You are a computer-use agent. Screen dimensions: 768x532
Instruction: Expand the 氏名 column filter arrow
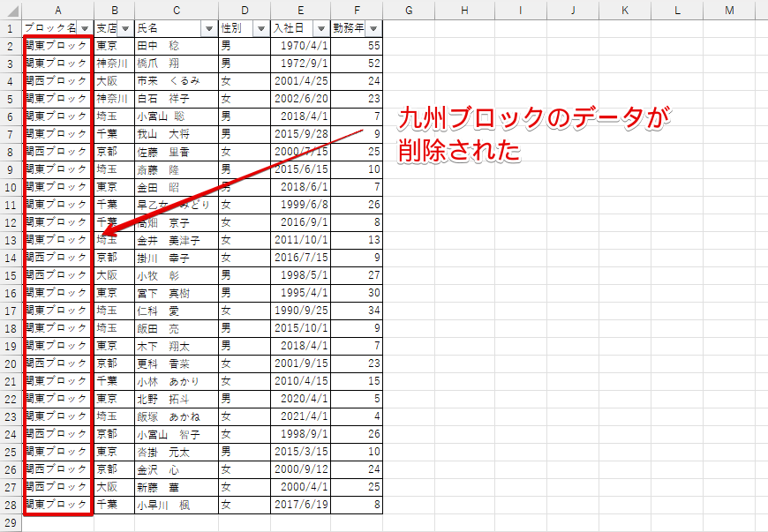(209, 28)
